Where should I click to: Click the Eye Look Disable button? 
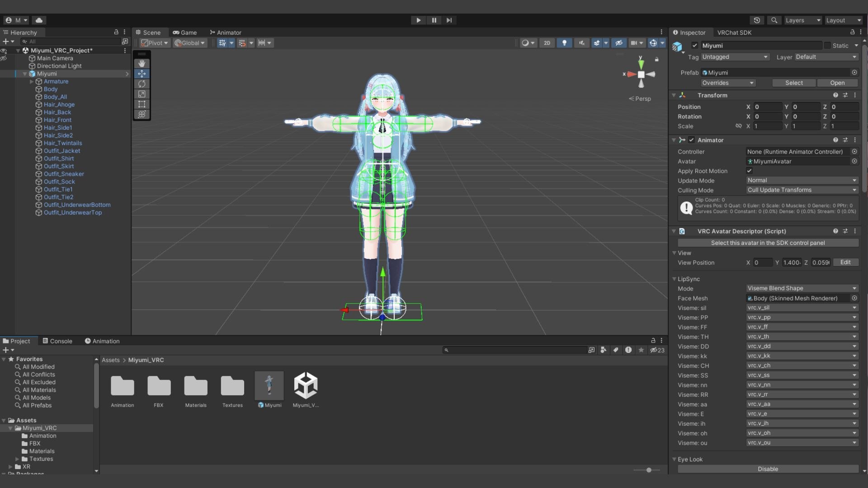point(768,469)
